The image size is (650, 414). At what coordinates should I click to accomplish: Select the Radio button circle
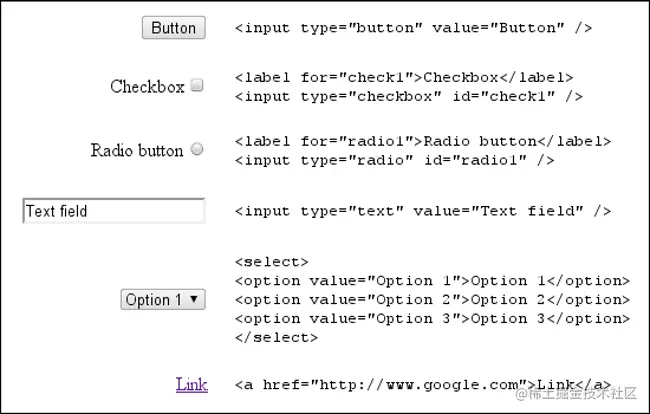click(x=197, y=149)
